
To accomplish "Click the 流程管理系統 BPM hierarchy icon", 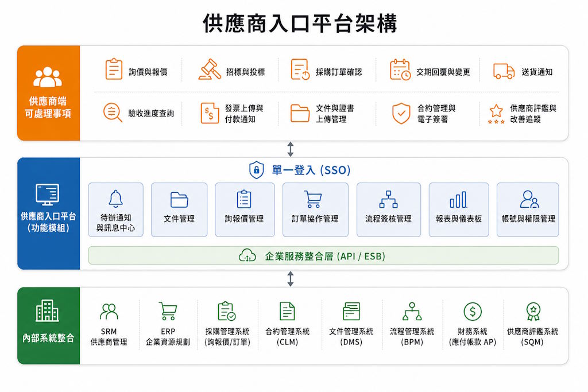I will coord(412,311).
